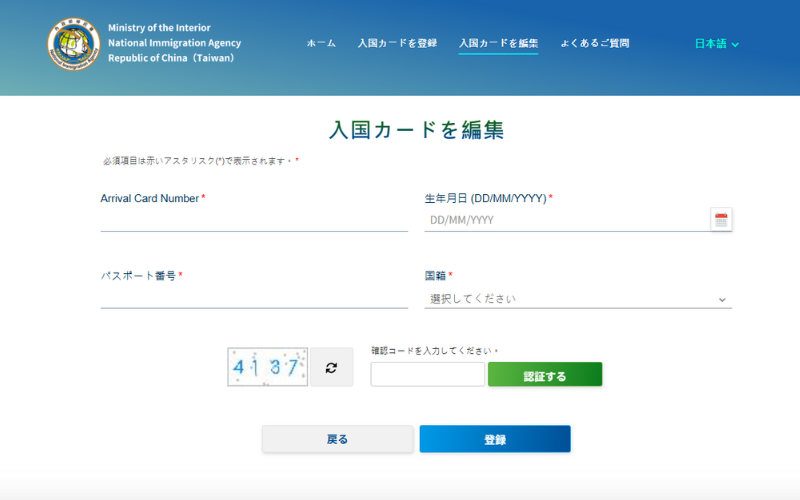Open the よくあるご質問 FAQ page
This screenshot has width=800, height=500.
click(594, 44)
